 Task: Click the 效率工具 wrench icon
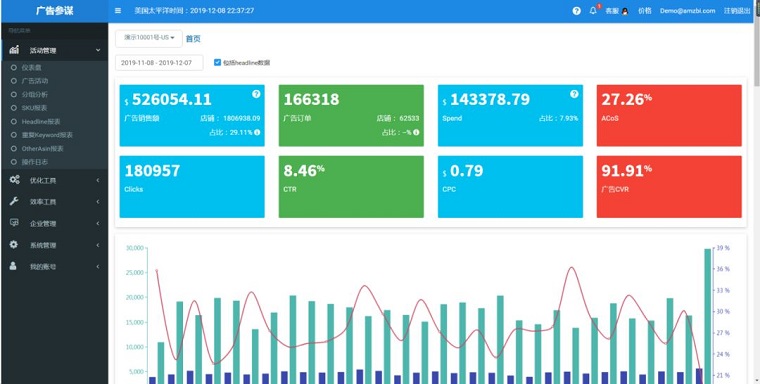coord(14,201)
